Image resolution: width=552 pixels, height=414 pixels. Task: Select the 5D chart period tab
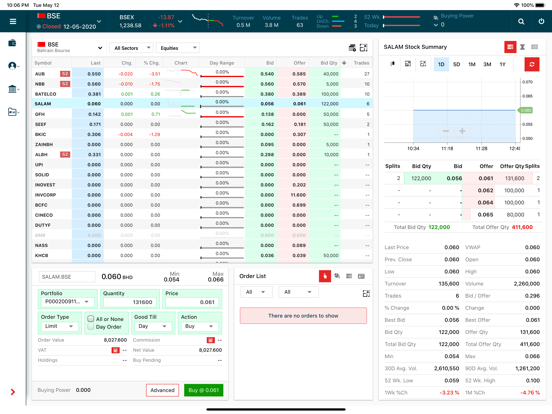[457, 64]
